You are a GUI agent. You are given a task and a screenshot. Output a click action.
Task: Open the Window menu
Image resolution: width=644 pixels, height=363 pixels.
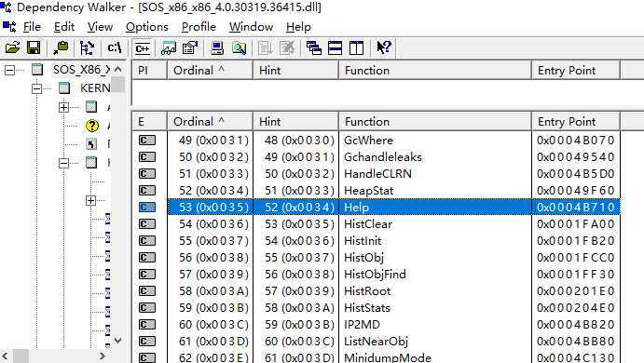click(x=251, y=27)
